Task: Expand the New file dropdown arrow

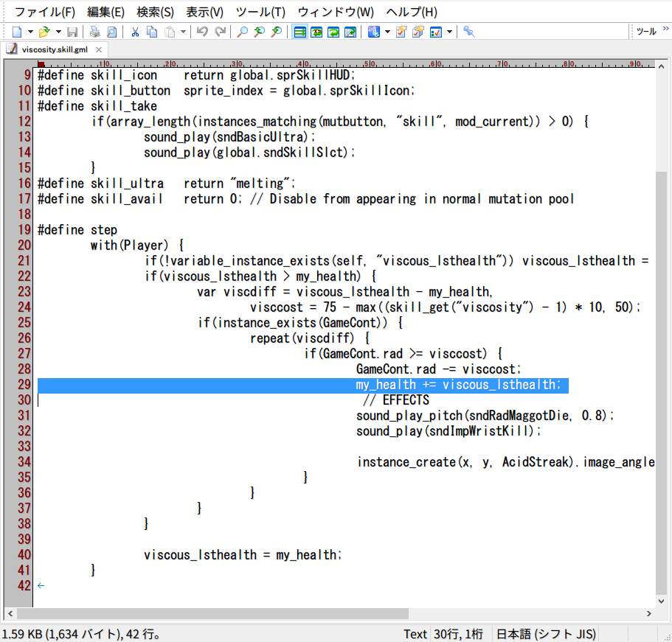Action: pos(30,32)
